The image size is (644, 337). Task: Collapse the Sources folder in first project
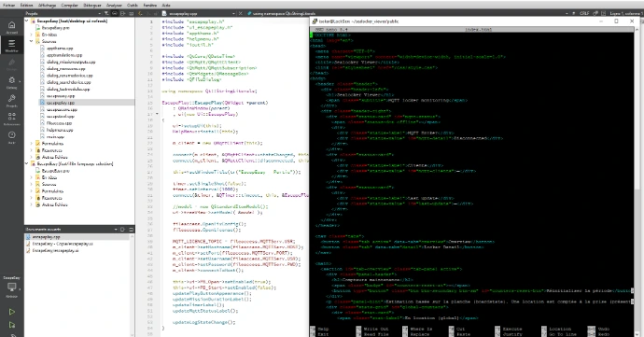click(32, 41)
